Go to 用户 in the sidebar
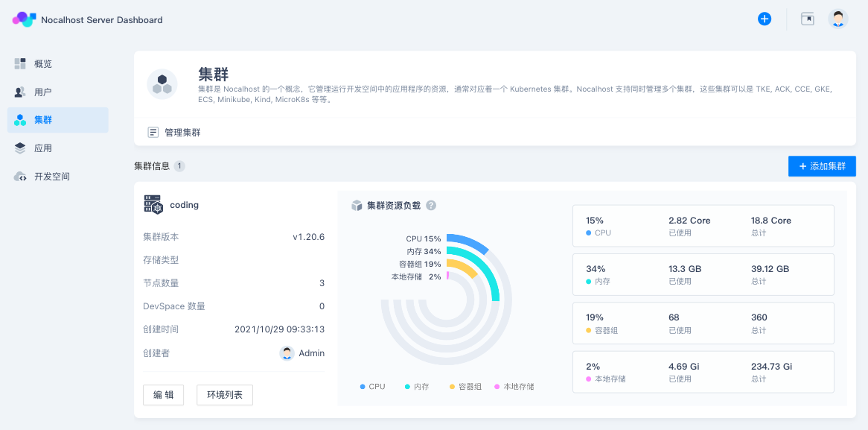Viewport: 868px width, 430px height. coord(57,92)
